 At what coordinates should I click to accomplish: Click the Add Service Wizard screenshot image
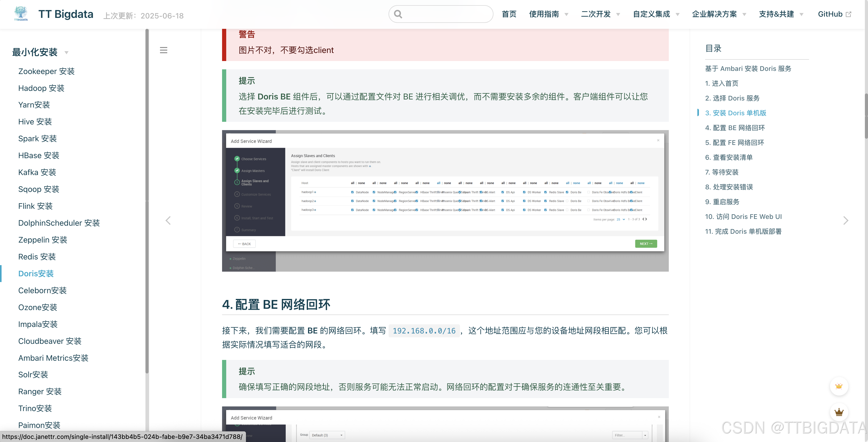tap(445, 201)
